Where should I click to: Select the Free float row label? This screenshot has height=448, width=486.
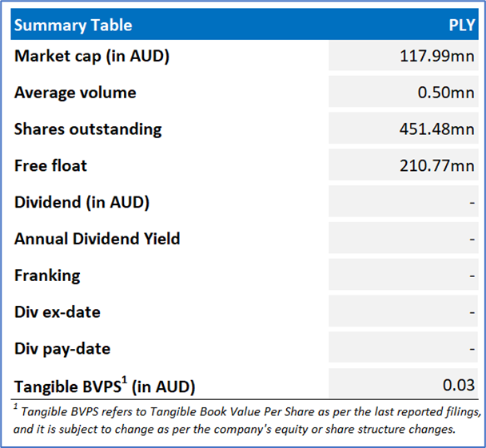pos(50,165)
